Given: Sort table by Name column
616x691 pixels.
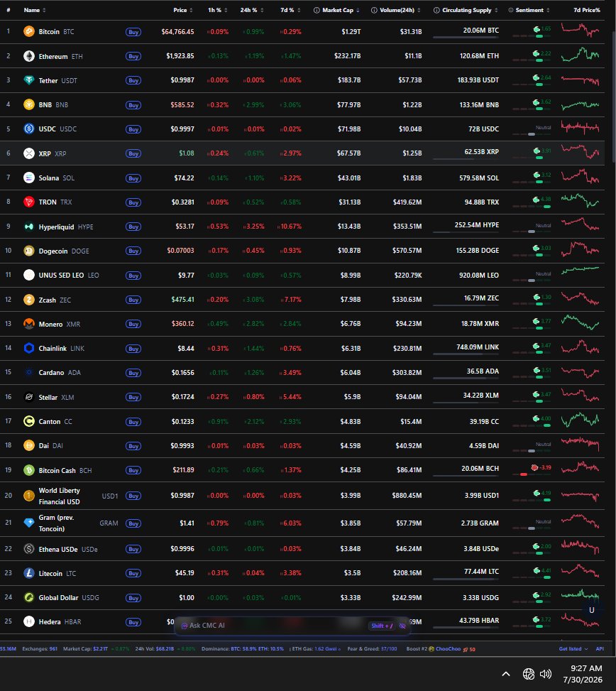Looking at the screenshot, I should (35, 10).
